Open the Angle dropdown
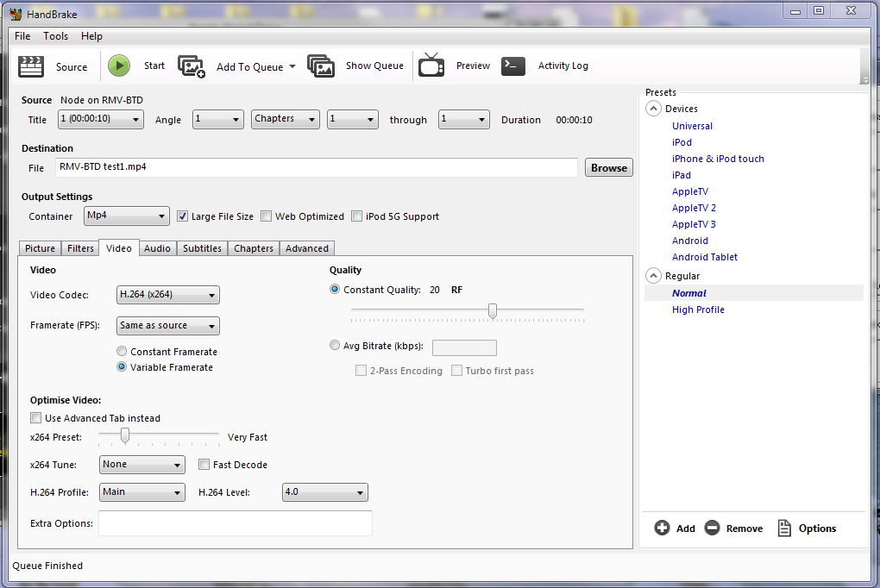The width and height of the screenshot is (880, 588). pos(217,119)
